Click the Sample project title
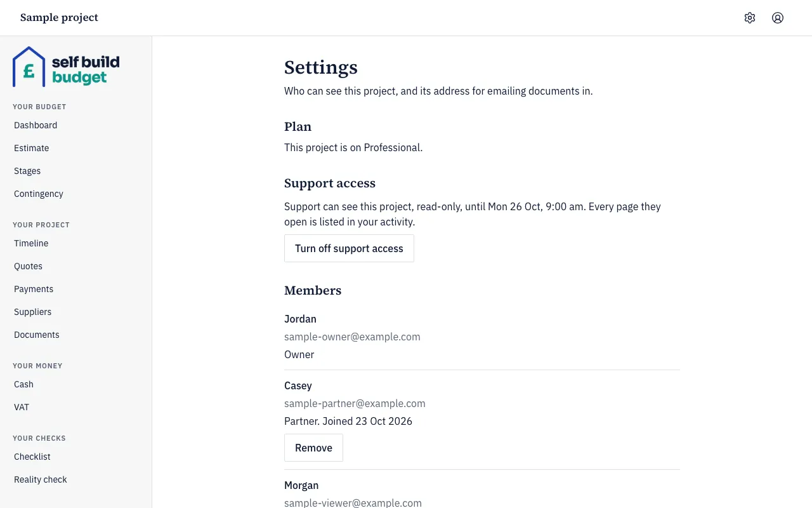This screenshot has height=508, width=812. [59, 18]
